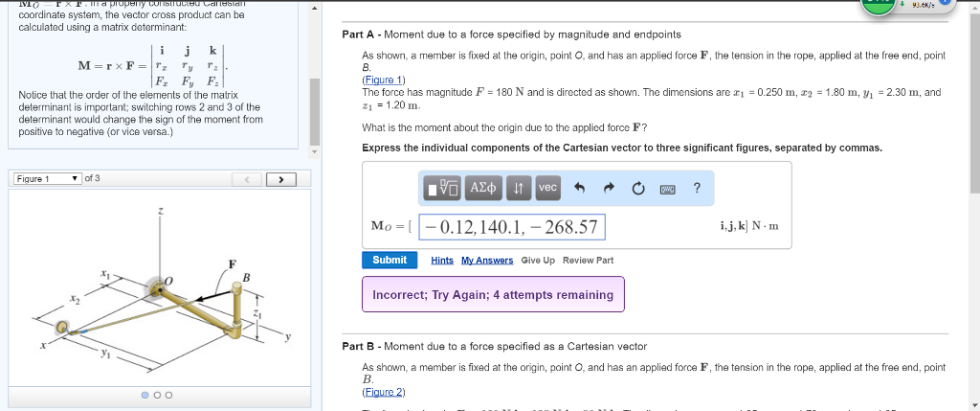
Task: Undo last edit in answer toolbar
Action: [579, 189]
